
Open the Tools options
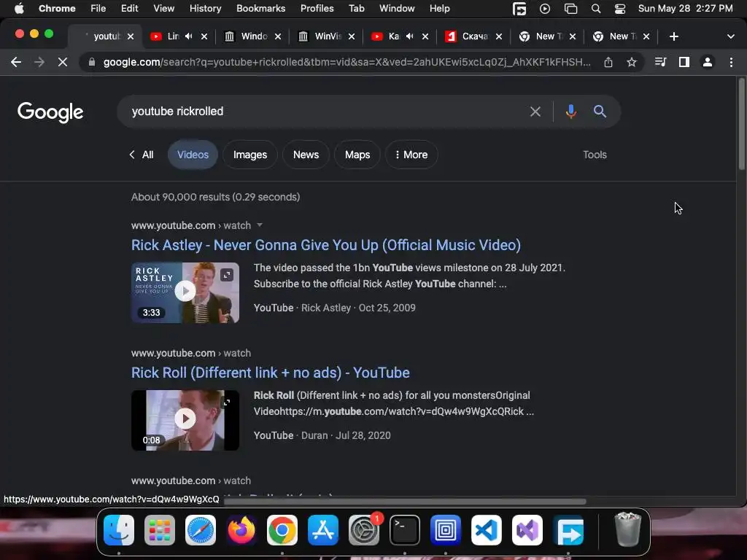pyautogui.click(x=595, y=155)
